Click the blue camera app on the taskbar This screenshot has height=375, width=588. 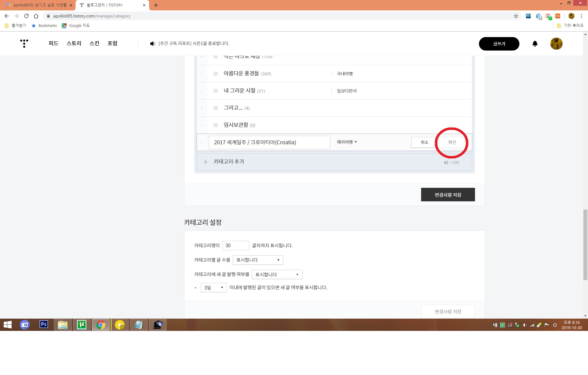(25, 325)
